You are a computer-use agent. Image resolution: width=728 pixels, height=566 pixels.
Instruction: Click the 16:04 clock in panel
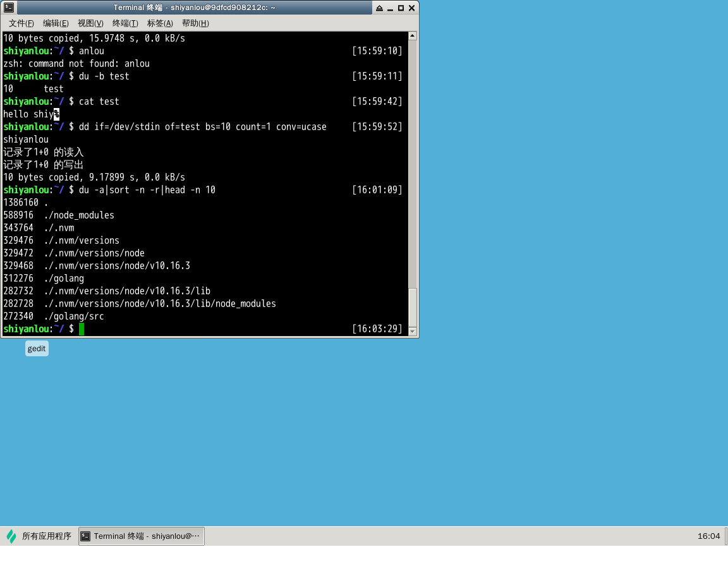pyautogui.click(x=708, y=536)
